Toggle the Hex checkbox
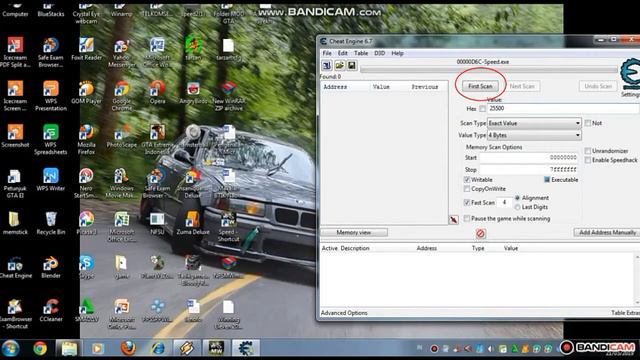The width and height of the screenshot is (640, 360). tap(482, 109)
